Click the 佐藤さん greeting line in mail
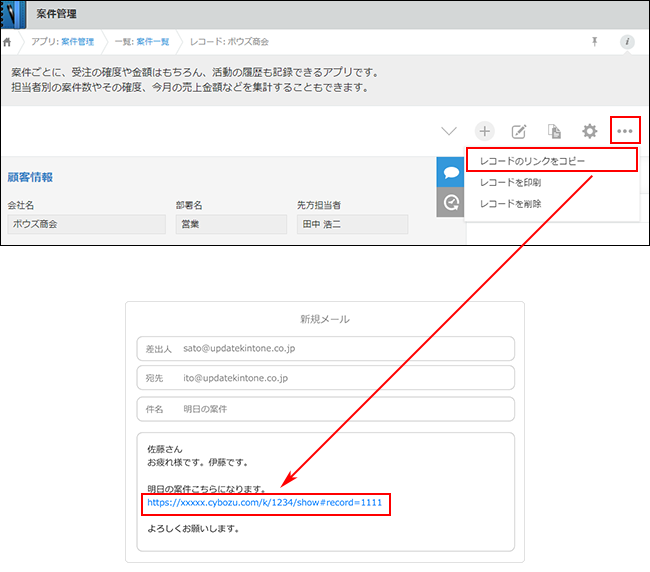This screenshot has height=572, width=650. [165, 449]
